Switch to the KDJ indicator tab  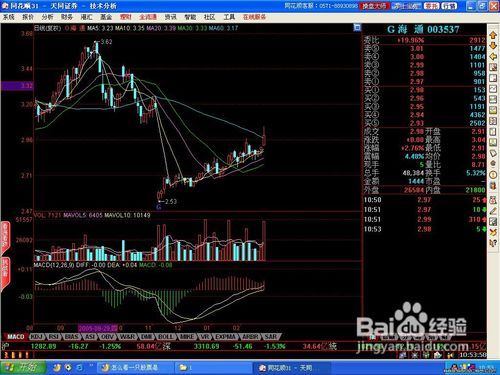pyautogui.click(x=36, y=337)
